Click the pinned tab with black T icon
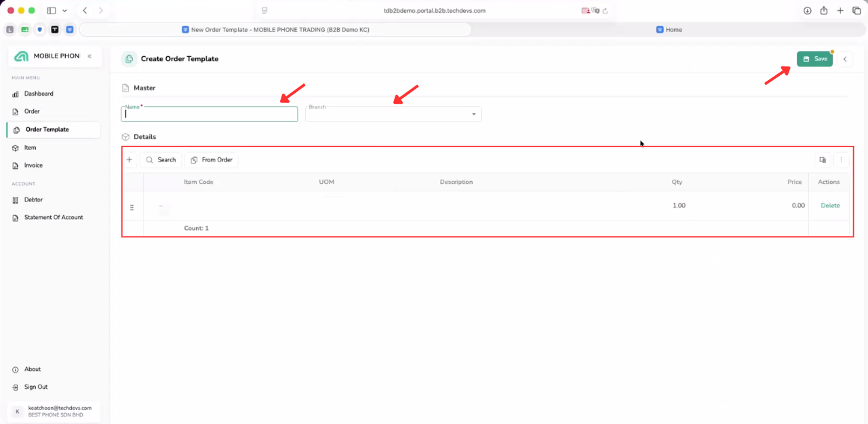 [x=55, y=30]
